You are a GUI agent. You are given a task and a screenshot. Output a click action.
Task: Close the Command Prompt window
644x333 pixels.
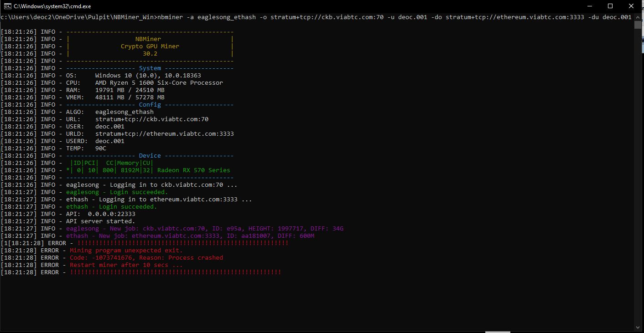[x=631, y=6]
